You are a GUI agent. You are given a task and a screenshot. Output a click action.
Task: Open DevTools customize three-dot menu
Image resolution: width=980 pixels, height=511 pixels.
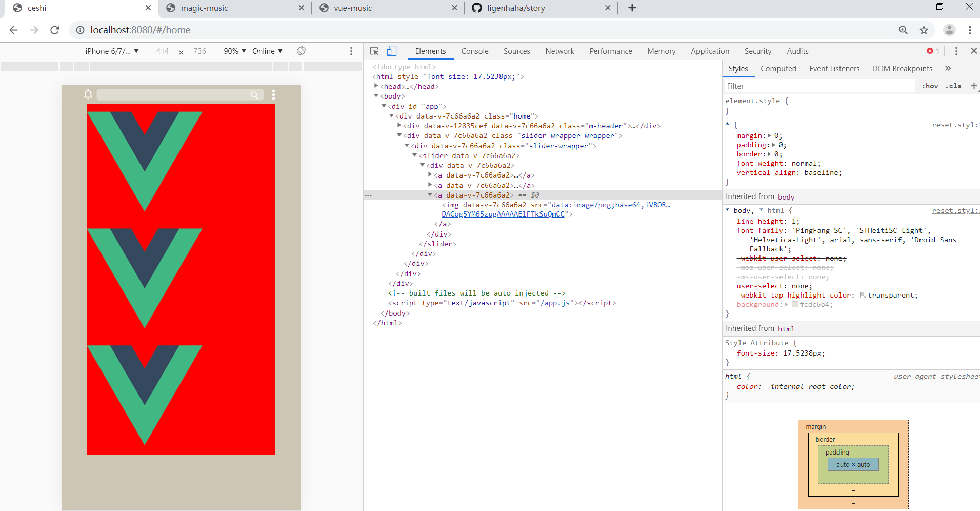pyautogui.click(x=956, y=51)
